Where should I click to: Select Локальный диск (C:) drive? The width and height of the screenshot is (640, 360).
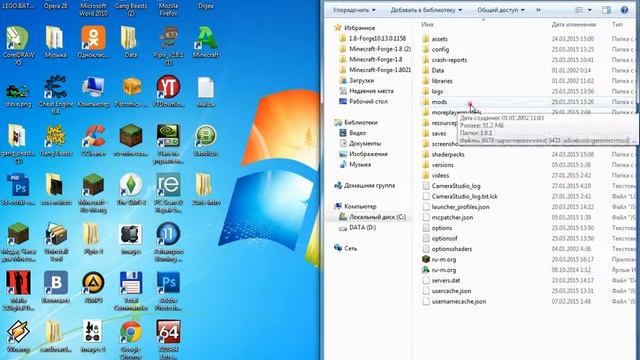coord(378,217)
